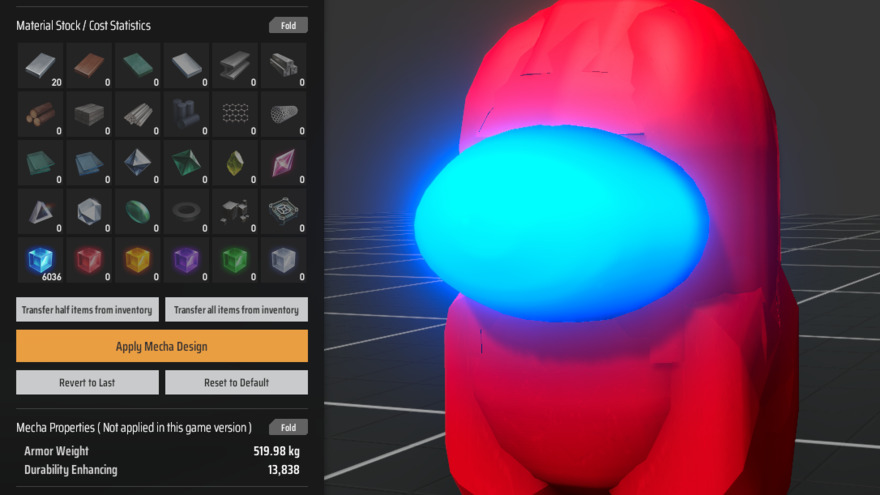Click the carbon nanotube material icon

[x=284, y=115]
